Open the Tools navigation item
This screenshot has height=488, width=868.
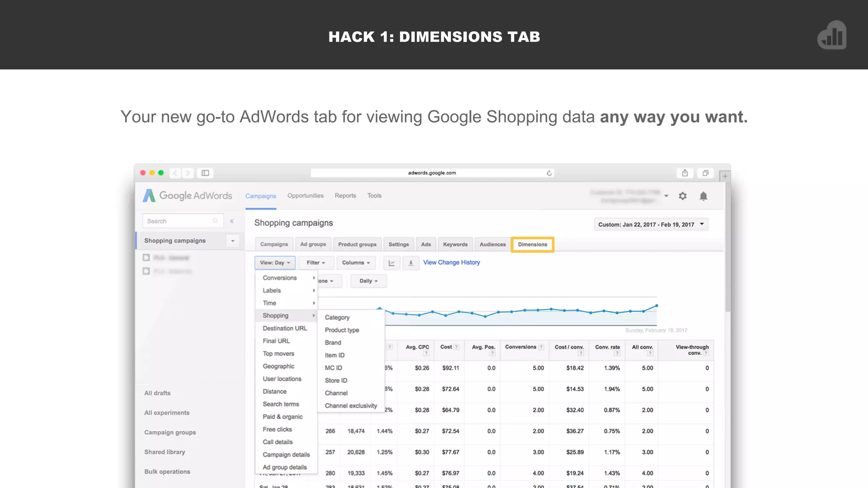(x=374, y=196)
